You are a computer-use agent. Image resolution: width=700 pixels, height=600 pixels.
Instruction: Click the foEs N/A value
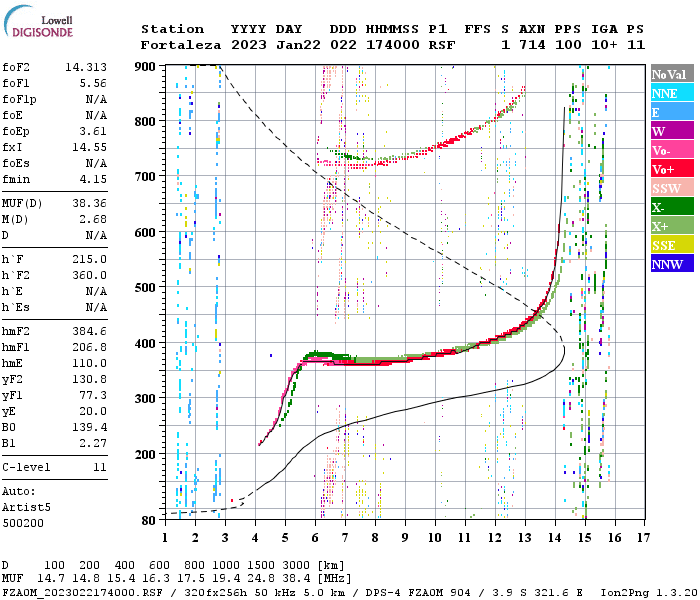pyautogui.click(x=96, y=163)
